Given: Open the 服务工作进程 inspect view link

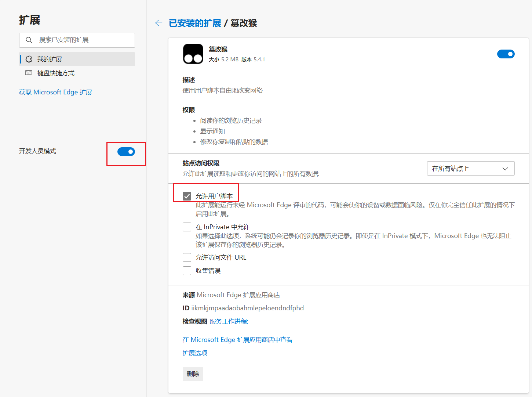Looking at the screenshot, I should tap(229, 321).
